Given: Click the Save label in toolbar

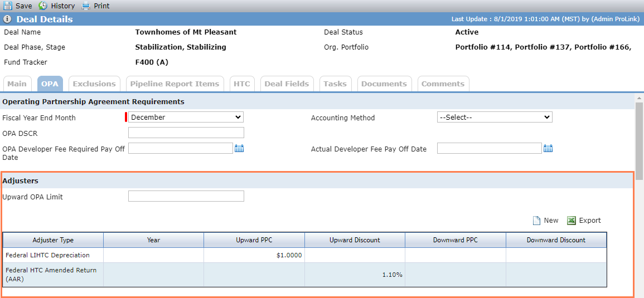Looking at the screenshot, I should [24, 6].
